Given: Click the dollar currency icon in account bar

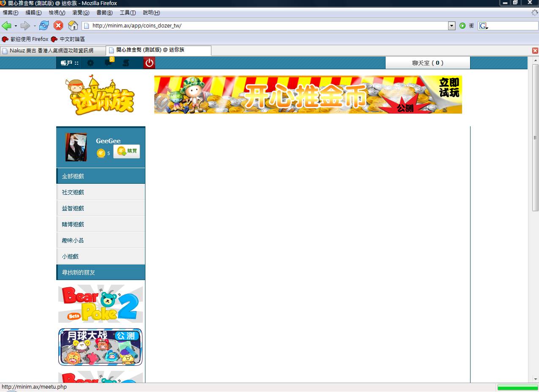Looking at the screenshot, I should [126, 63].
